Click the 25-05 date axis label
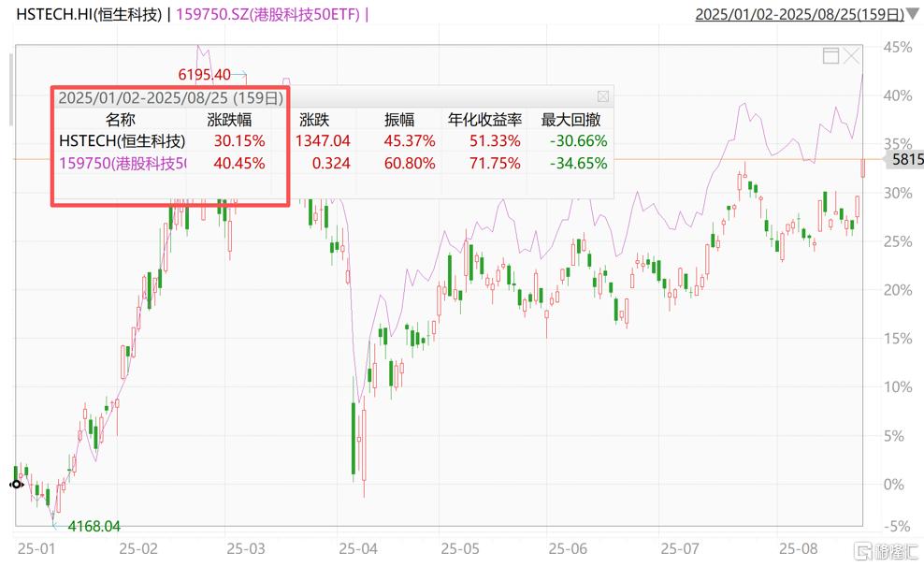This screenshot has height=567, width=924. pyautogui.click(x=460, y=549)
